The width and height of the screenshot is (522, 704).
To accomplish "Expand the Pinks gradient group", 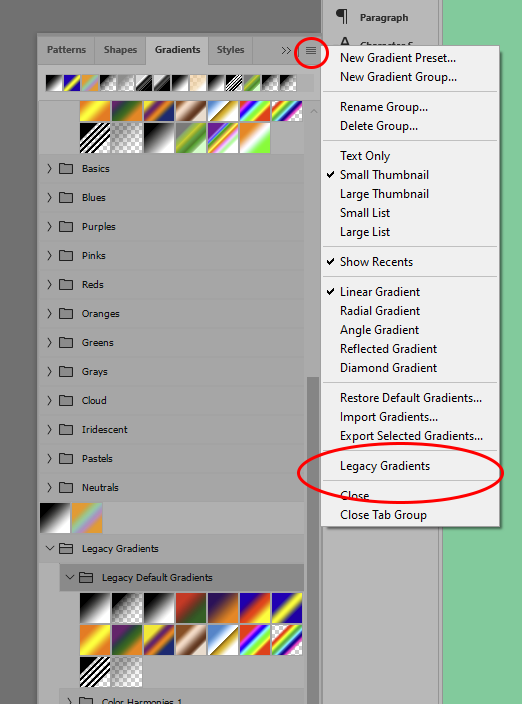I will (49, 255).
